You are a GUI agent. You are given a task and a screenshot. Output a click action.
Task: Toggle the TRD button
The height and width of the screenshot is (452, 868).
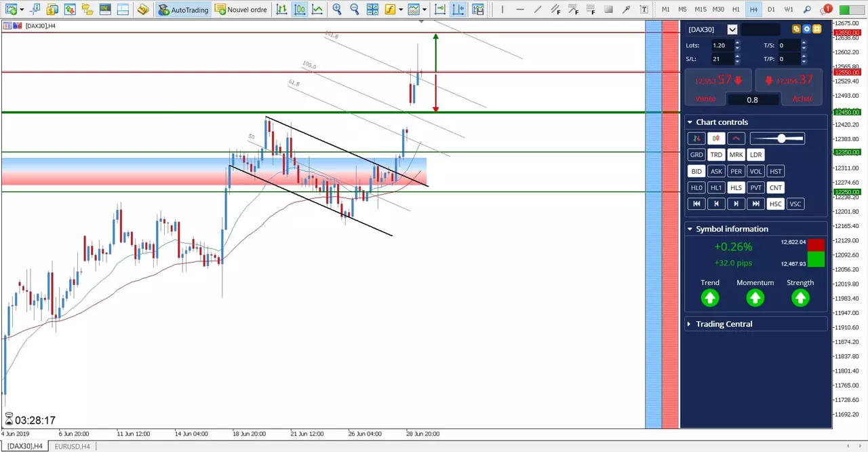tap(716, 155)
